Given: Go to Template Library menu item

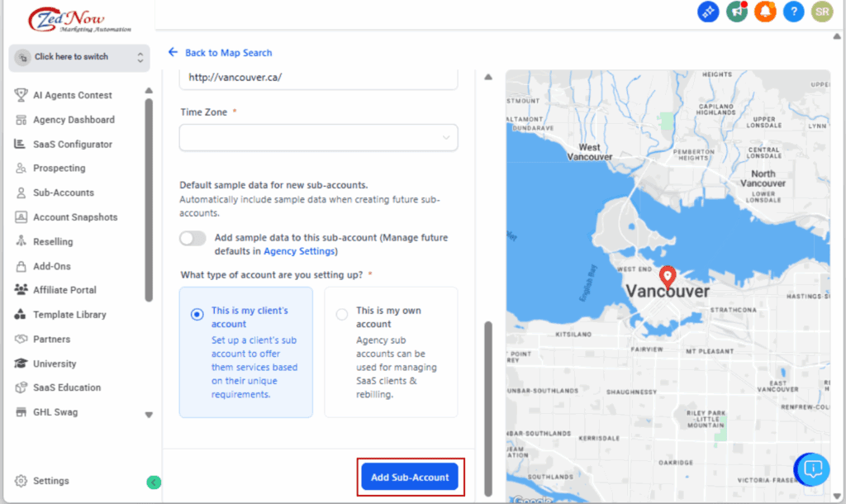Looking at the screenshot, I should 69,315.
